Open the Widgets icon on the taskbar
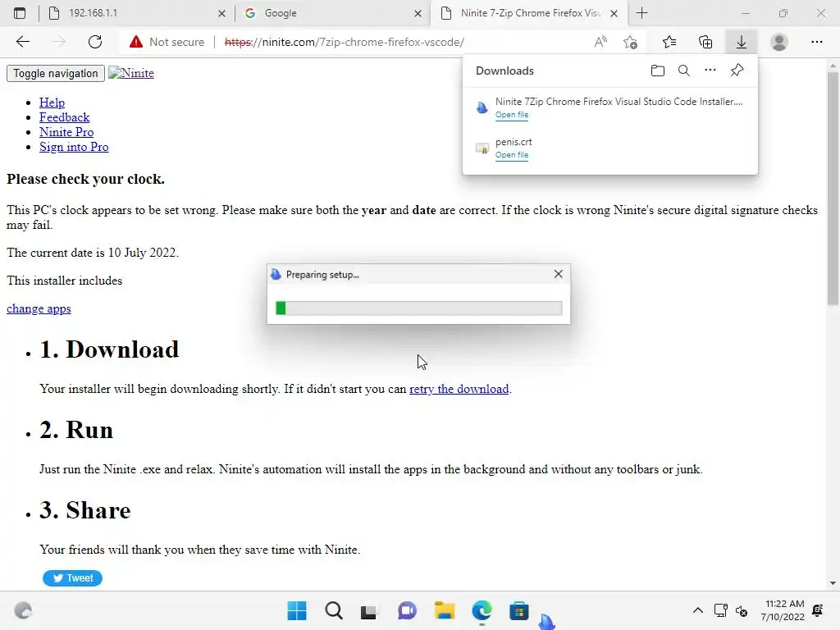 click(x=23, y=610)
